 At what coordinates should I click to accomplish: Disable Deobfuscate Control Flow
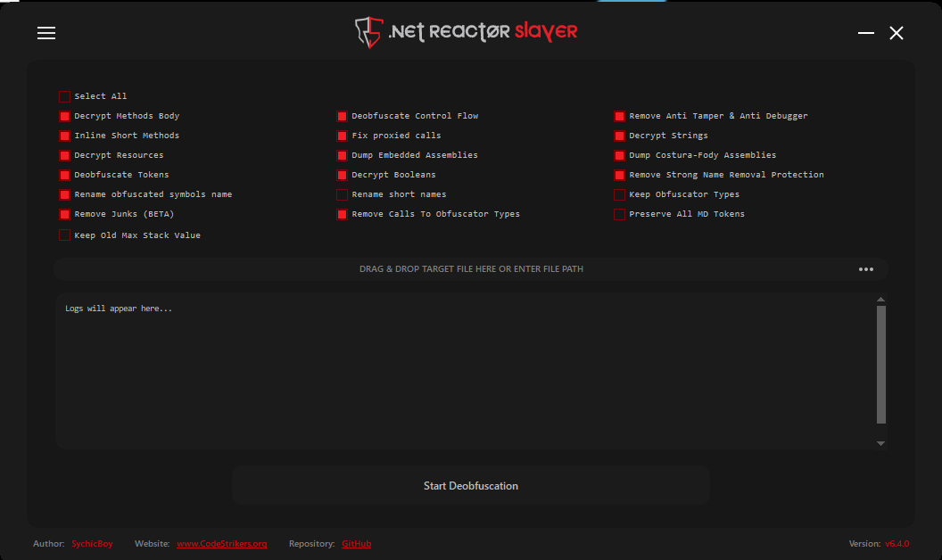pos(342,116)
